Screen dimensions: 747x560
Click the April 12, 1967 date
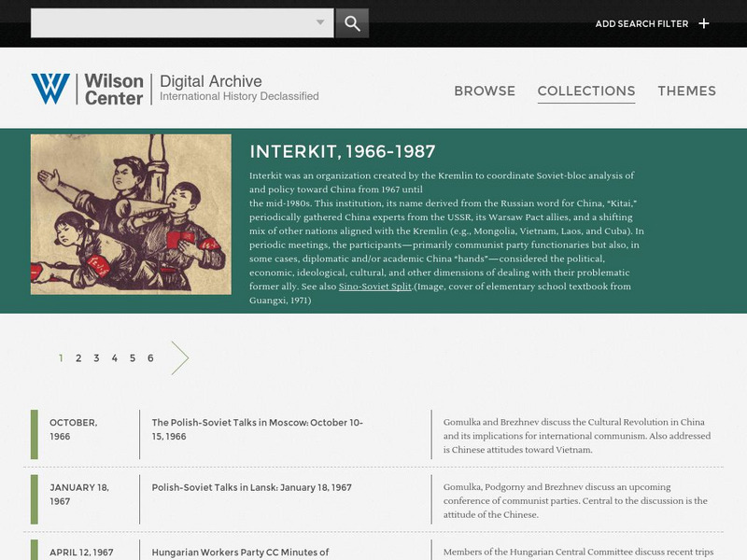[81, 553]
